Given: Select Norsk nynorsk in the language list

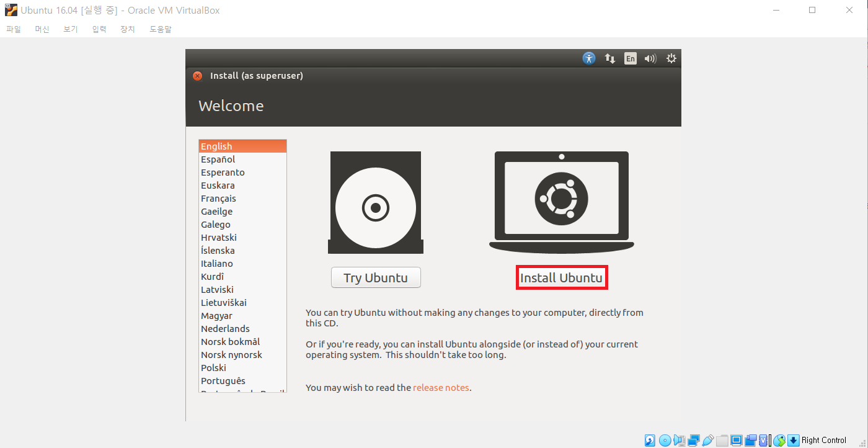Looking at the screenshot, I should tap(242, 355).
